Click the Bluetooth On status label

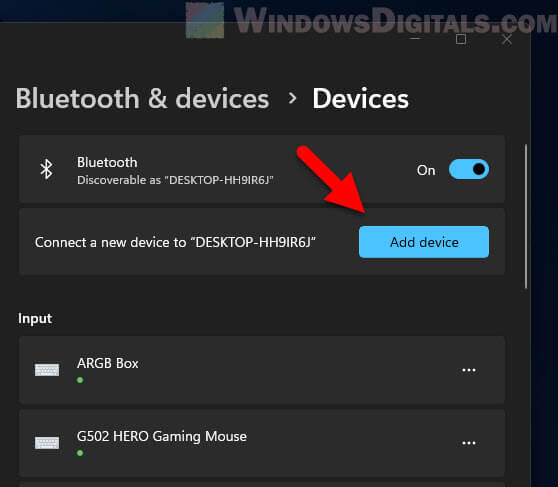pyautogui.click(x=426, y=170)
